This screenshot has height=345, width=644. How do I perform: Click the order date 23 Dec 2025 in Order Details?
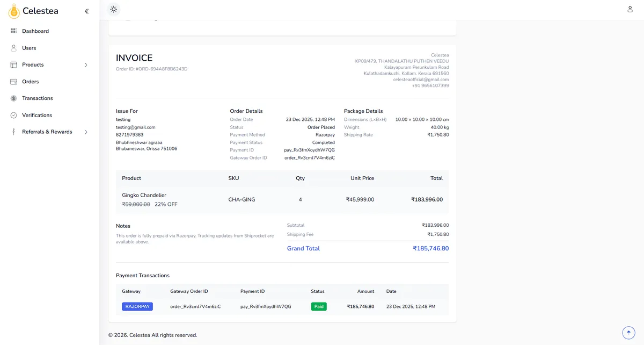pyautogui.click(x=310, y=119)
